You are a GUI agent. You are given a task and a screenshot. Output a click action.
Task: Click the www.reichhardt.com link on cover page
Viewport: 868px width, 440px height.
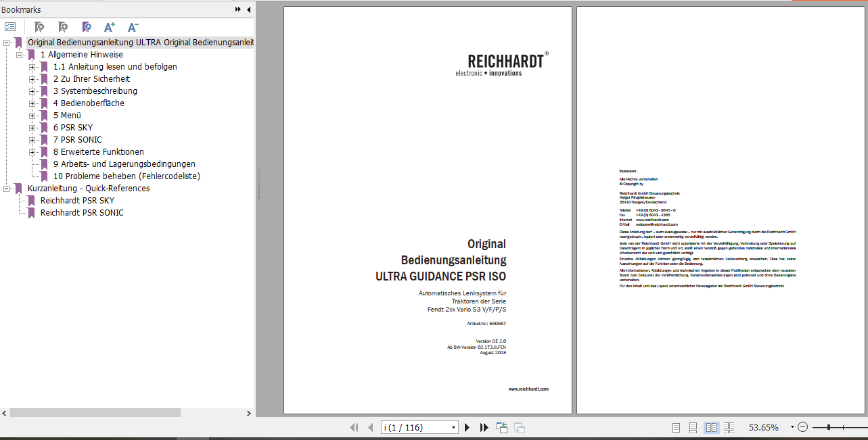(x=528, y=389)
